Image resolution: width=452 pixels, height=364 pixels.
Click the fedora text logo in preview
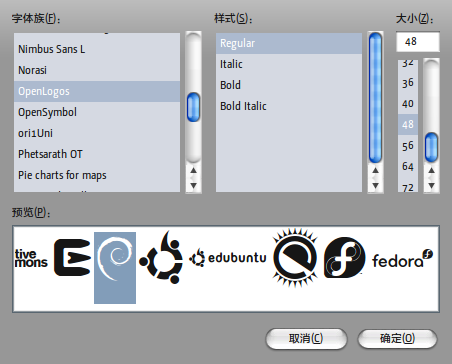click(x=402, y=259)
